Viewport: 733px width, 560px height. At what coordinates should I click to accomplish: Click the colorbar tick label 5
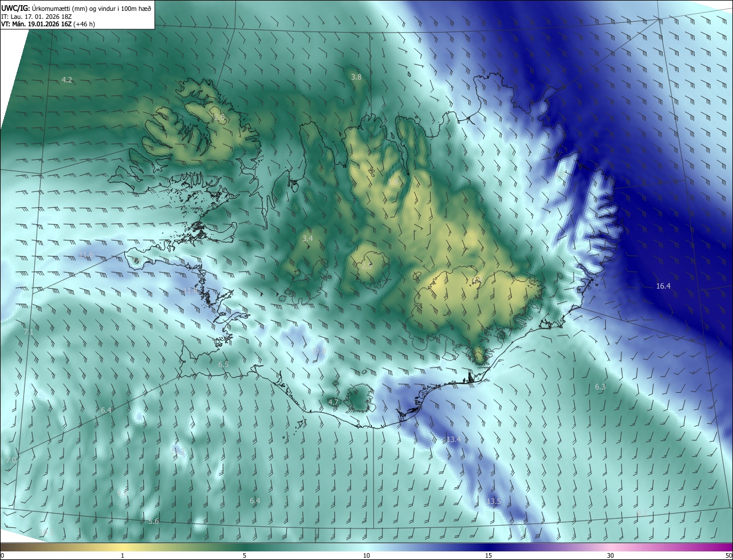245,555
